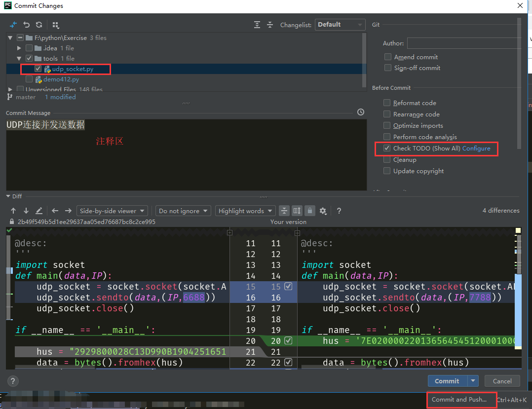Enable Reformat code checkbox
532x409 pixels.
pyautogui.click(x=387, y=103)
